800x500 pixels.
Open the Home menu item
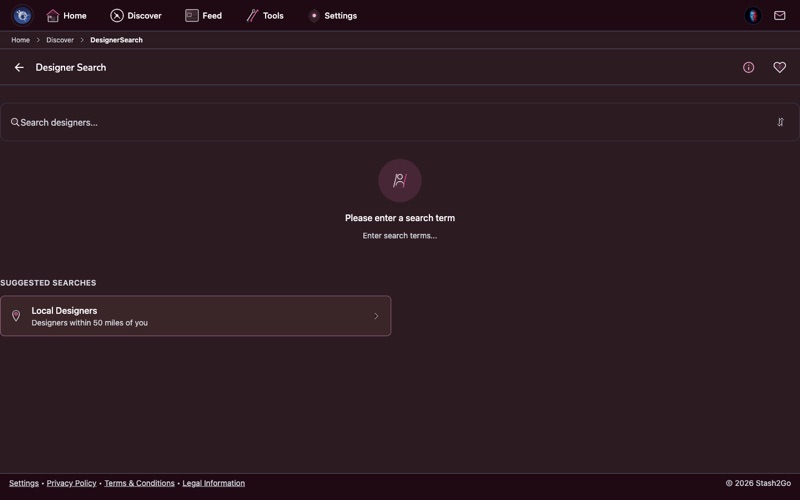click(66, 16)
